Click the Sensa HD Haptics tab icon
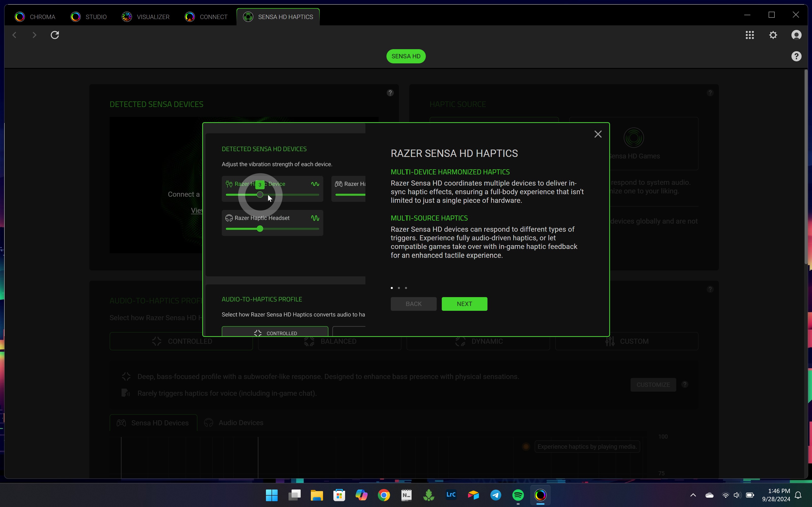Viewport: 812px width, 507px height. (248, 16)
